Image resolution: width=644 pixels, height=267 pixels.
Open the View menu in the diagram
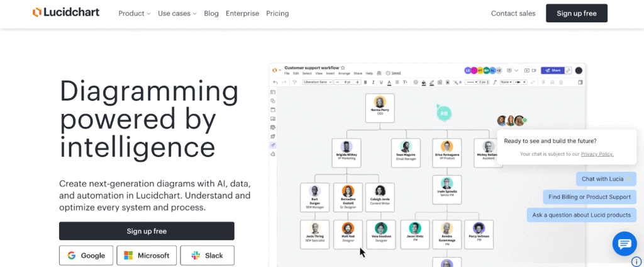[x=319, y=73]
